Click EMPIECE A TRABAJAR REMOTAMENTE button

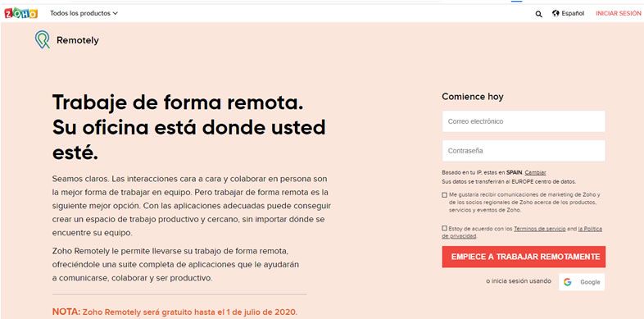coord(524,257)
